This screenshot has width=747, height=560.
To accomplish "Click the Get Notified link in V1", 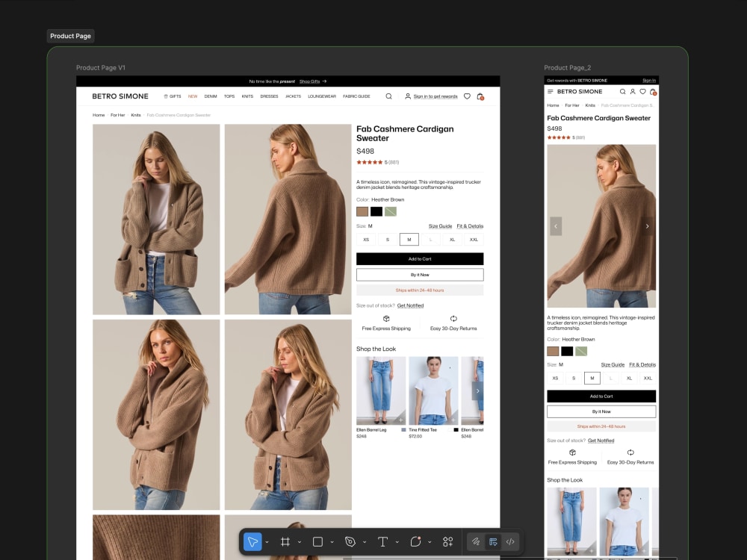I will pyautogui.click(x=410, y=305).
